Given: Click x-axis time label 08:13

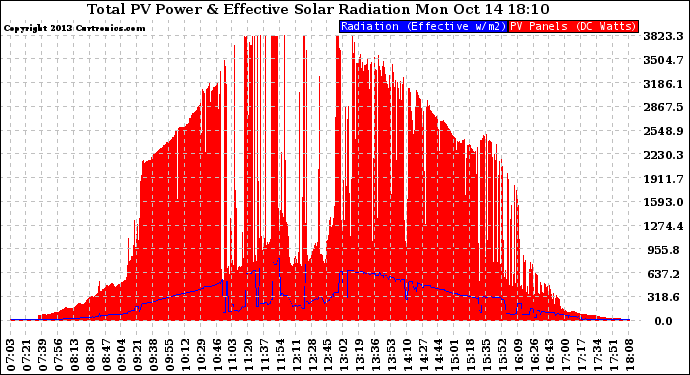Looking at the screenshot, I should pos(74,355).
